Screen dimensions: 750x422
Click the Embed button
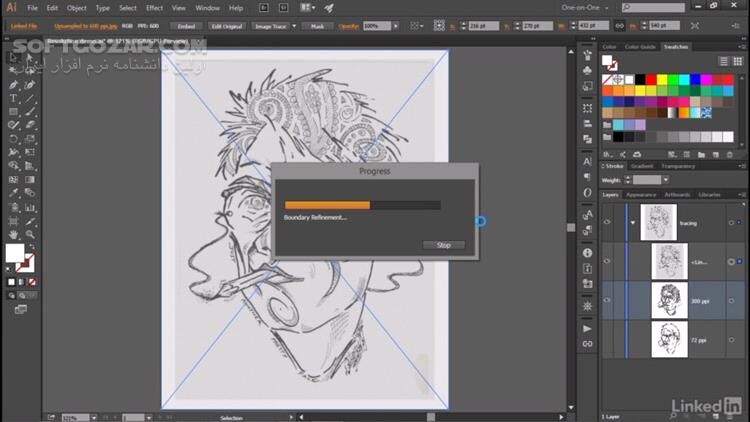pos(186,26)
